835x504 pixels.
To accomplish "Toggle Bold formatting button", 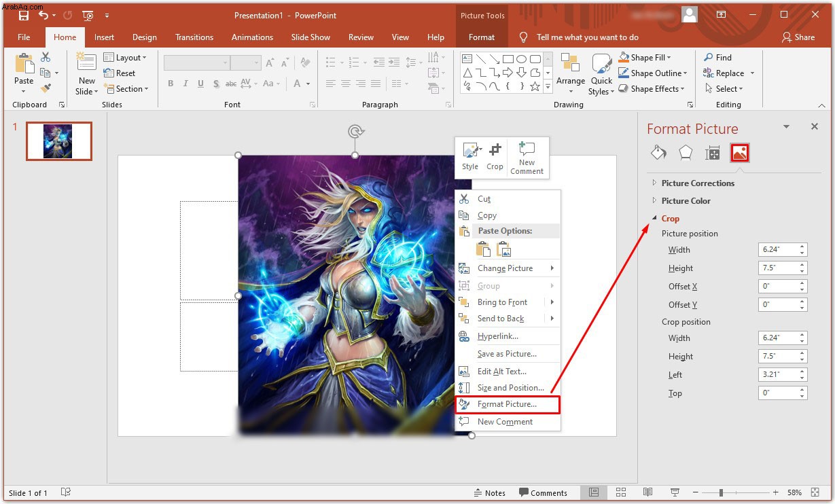I will [171, 84].
